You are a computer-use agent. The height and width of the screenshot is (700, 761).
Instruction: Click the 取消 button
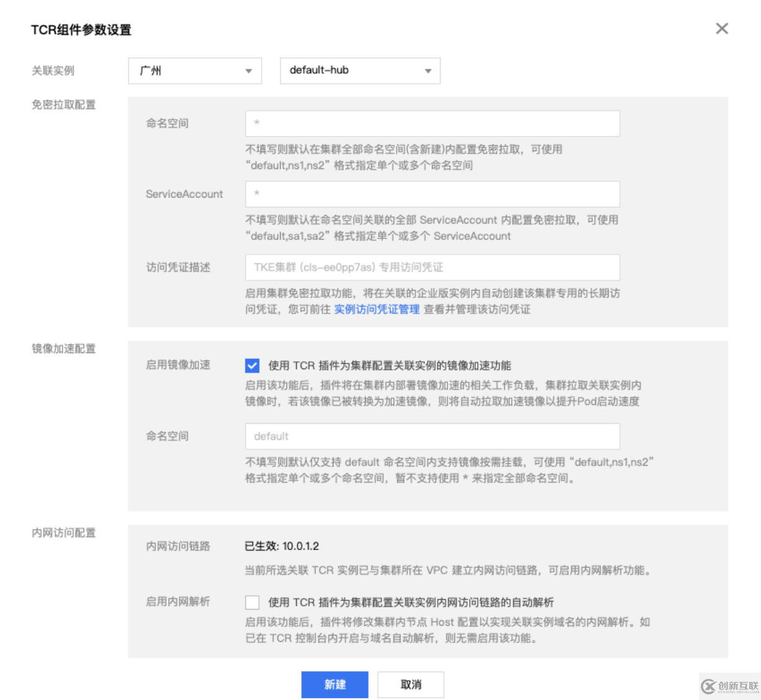(411, 684)
